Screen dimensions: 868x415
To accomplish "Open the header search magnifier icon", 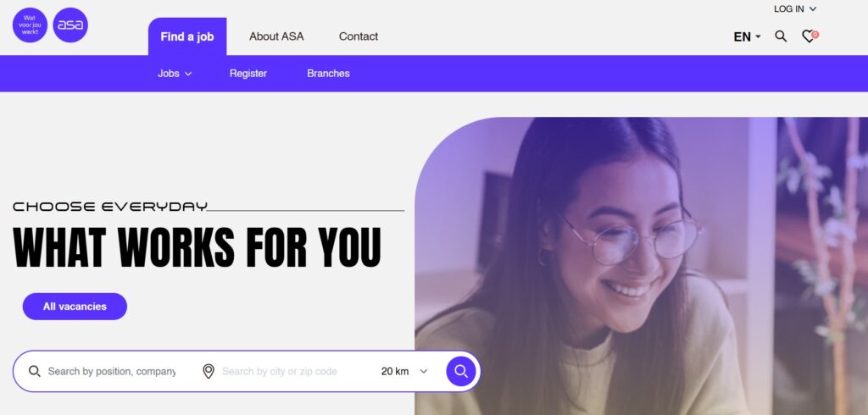I will (781, 36).
